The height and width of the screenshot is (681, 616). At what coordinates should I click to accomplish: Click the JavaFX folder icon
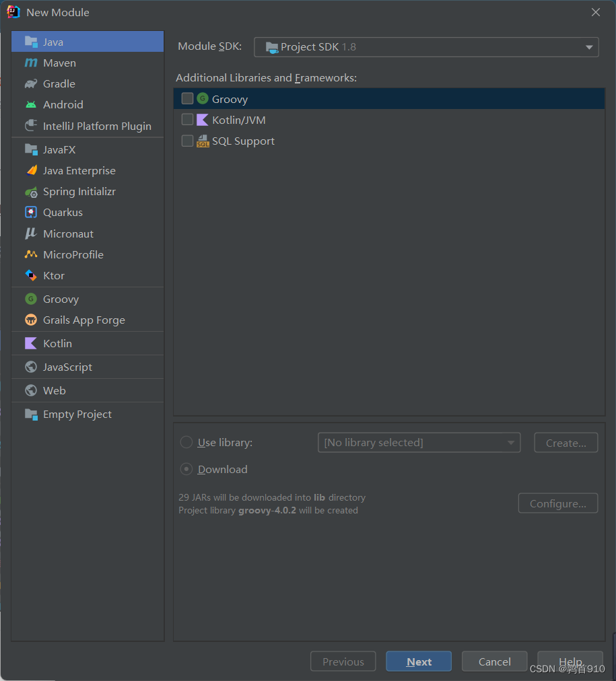(x=31, y=149)
